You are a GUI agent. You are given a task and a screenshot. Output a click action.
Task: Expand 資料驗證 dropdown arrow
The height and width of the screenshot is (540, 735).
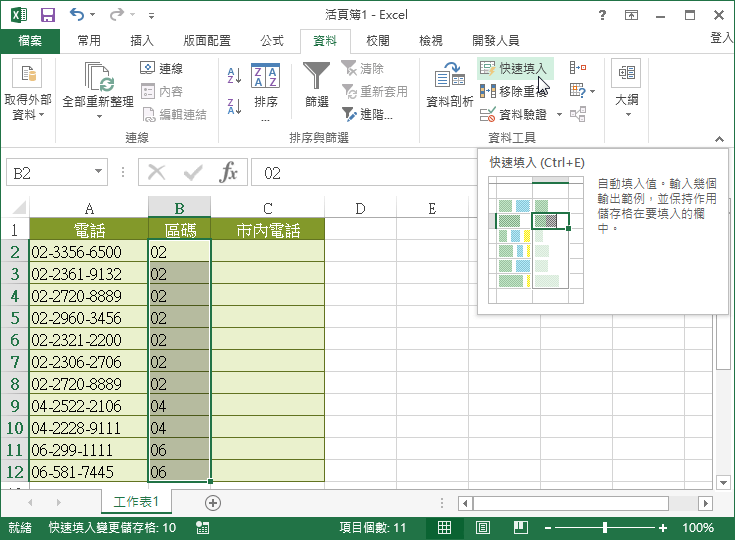point(559,114)
